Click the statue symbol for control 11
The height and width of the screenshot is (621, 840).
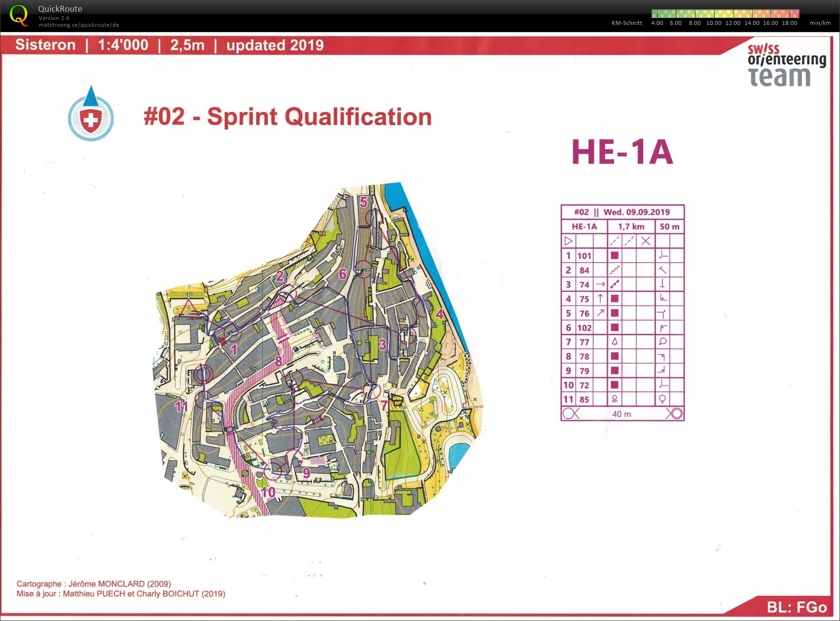point(614,399)
